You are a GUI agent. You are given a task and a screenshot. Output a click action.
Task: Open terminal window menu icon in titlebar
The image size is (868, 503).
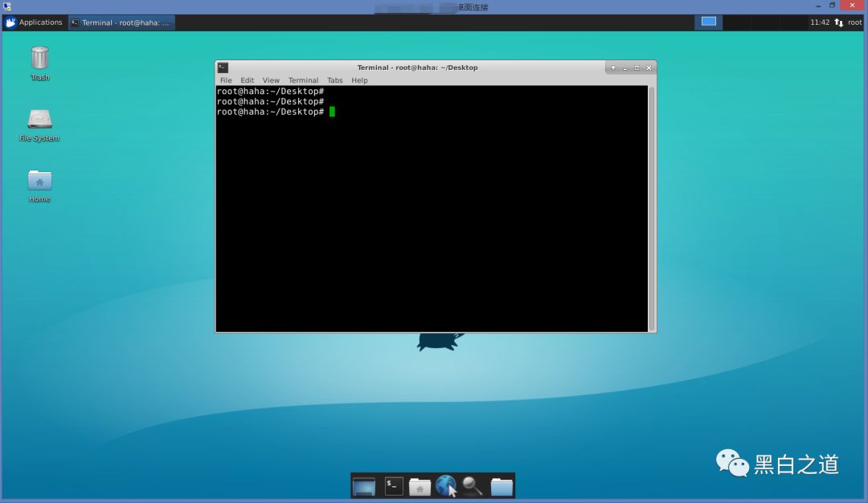click(x=223, y=67)
